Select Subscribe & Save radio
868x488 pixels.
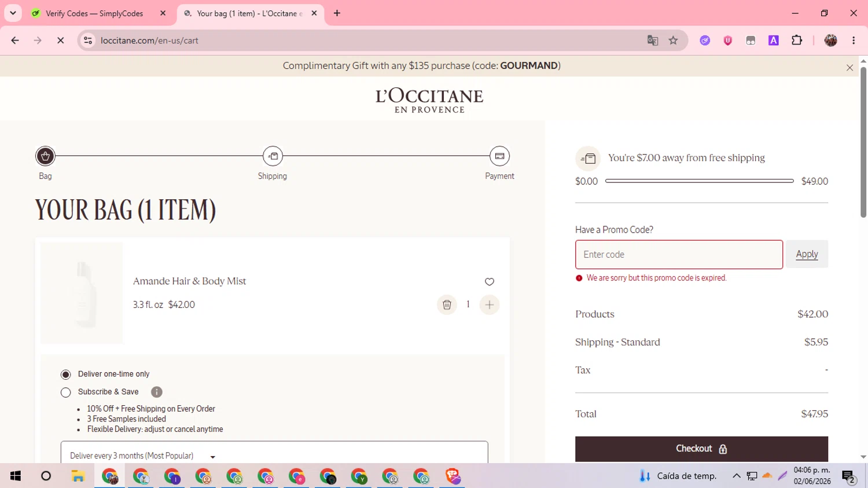[66, 392]
